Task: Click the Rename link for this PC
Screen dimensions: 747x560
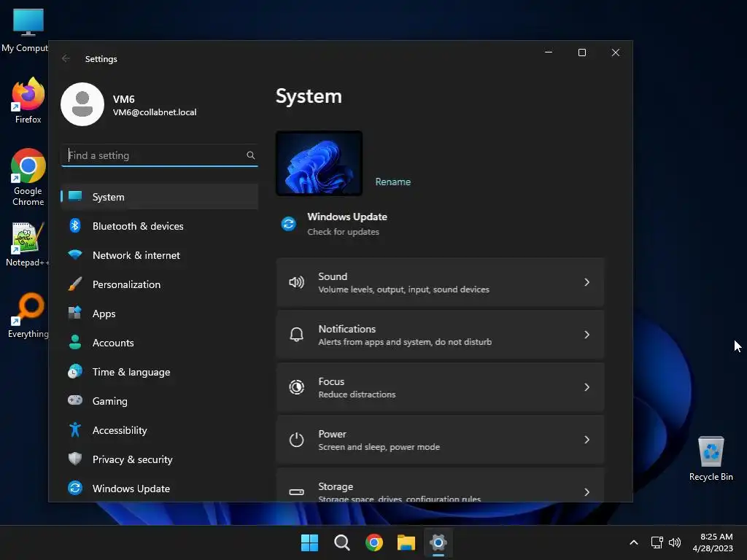Action: pyautogui.click(x=392, y=182)
